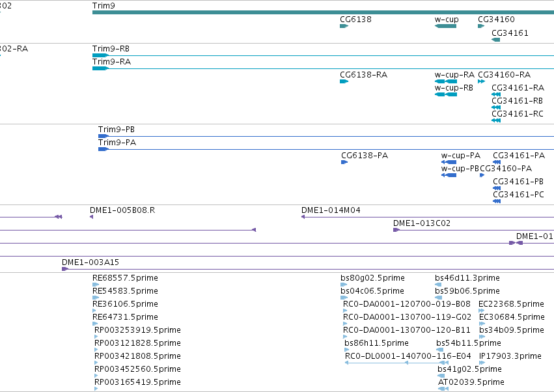Select the bs34b09.5prime EST glyph
554x392 pixels.
(482, 337)
